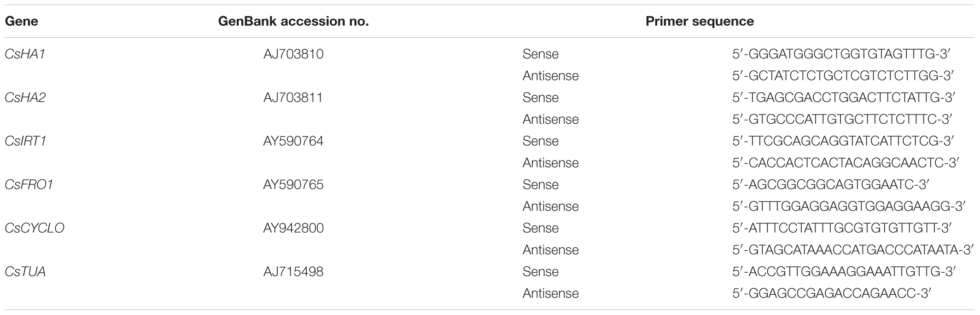Click accession number AY942800
The height and width of the screenshot is (315, 980).
click(x=293, y=228)
